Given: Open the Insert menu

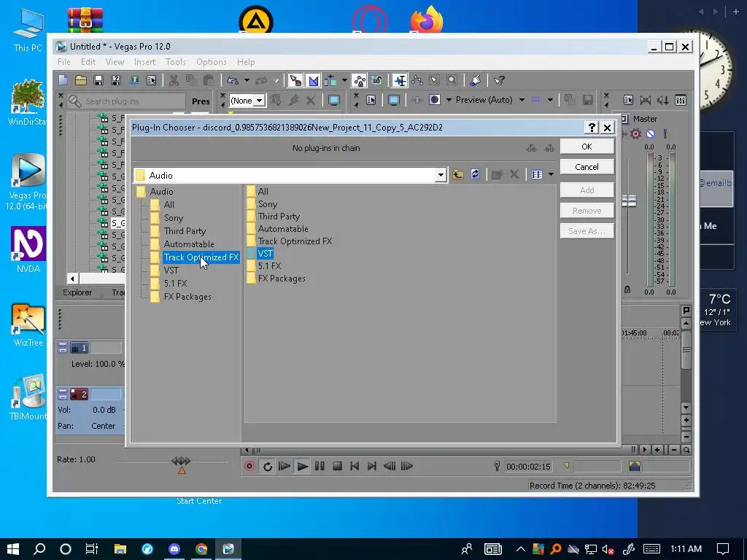Looking at the screenshot, I should [x=145, y=62].
